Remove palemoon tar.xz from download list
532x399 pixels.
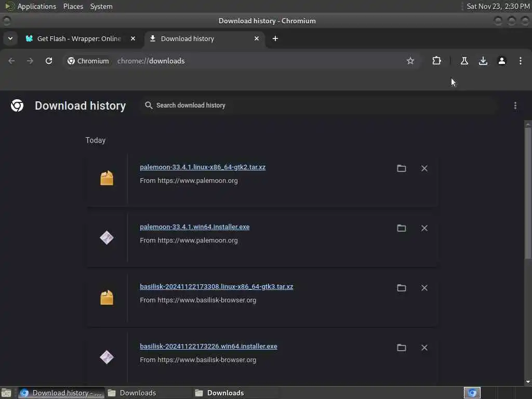click(424, 168)
